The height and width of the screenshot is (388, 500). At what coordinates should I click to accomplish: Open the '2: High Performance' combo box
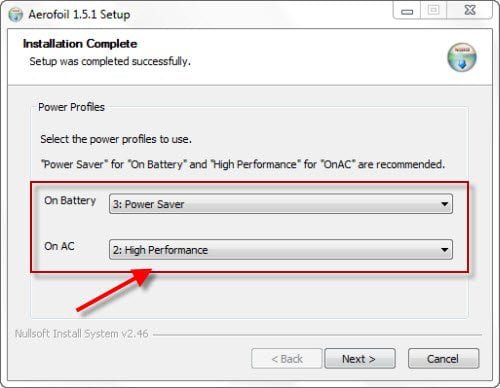click(281, 250)
